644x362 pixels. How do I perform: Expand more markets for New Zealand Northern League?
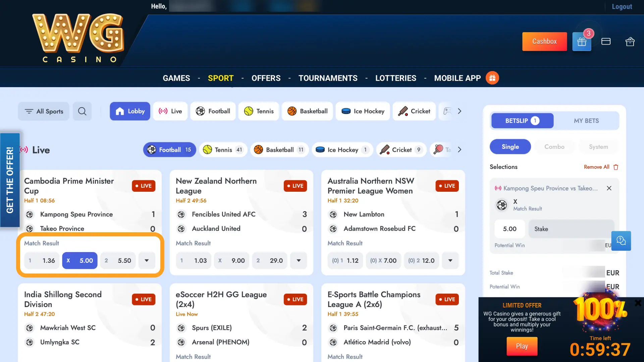pos(299,260)
